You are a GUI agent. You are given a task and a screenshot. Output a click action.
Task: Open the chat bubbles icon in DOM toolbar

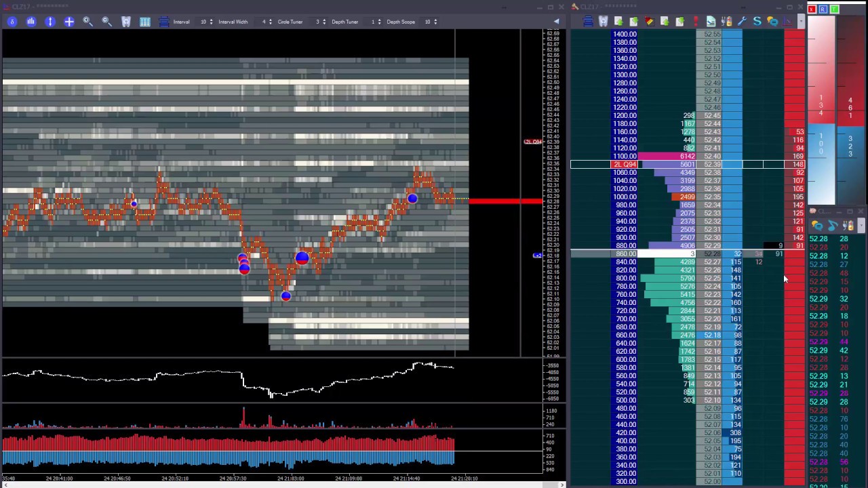pyautogui.click(x=772, y=22)
